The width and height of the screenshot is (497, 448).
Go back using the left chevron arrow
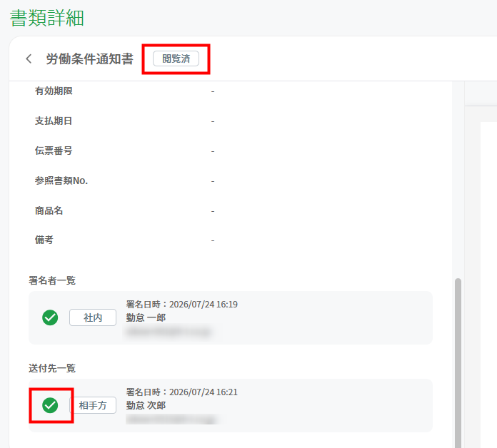pos(29,58)
